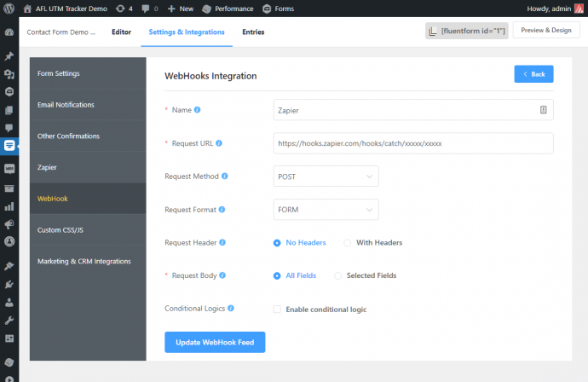Click into the Name input field
Viewport: 588px width, 382px height.
click(x=413, y=110)
